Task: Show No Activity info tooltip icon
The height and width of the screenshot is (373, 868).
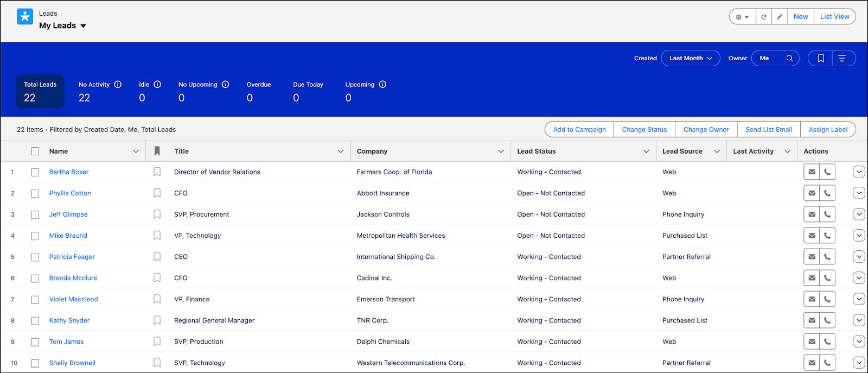Action: [118, 84]
